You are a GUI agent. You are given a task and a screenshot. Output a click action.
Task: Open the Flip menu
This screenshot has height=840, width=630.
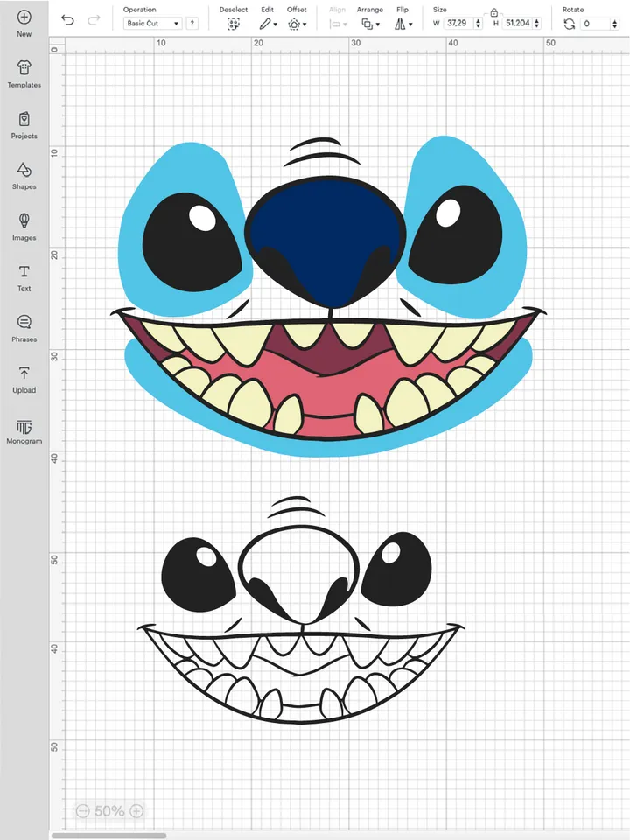(x=402, y=24)
